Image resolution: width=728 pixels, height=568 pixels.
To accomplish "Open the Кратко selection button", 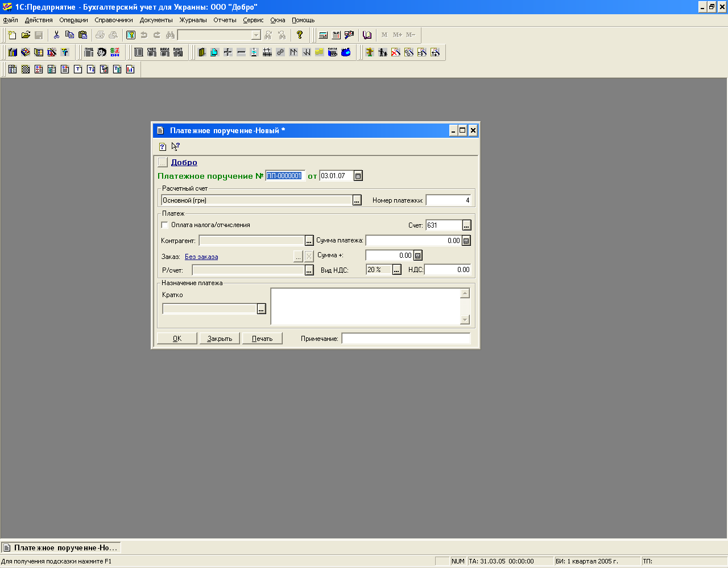I will click(261, 309).
